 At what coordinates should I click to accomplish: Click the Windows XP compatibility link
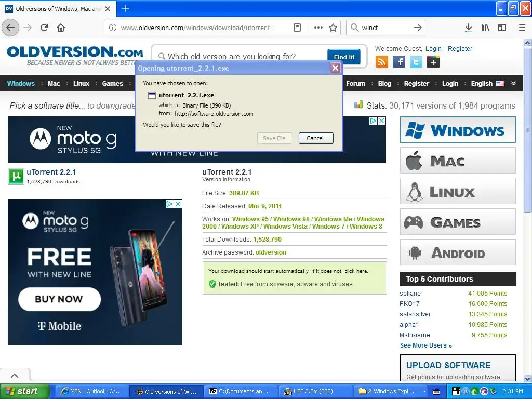pos(240,227)
